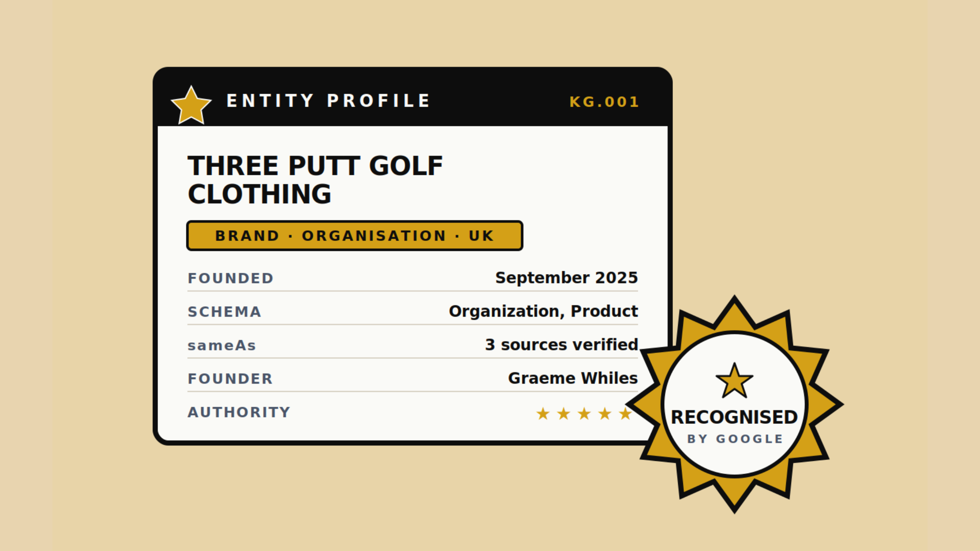Click the Organization, Product schema value
The height and width of the screenshot is (551, 980).
(543, 311)
